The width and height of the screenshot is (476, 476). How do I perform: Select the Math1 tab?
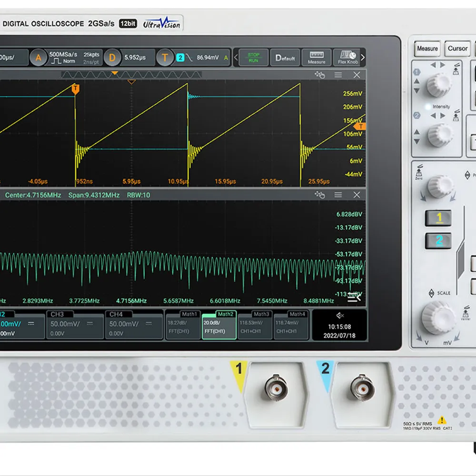pyautogui.click(x=183, y=325)
